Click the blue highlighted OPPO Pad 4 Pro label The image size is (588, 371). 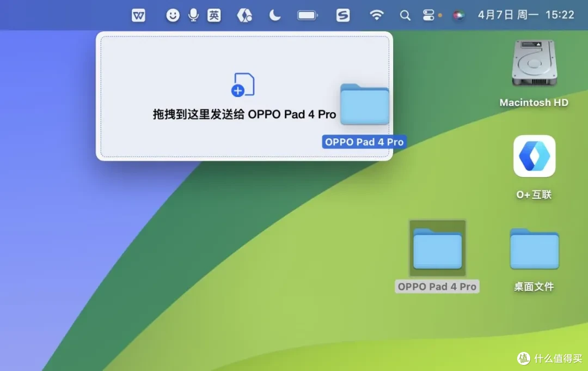tap(364, 142)
